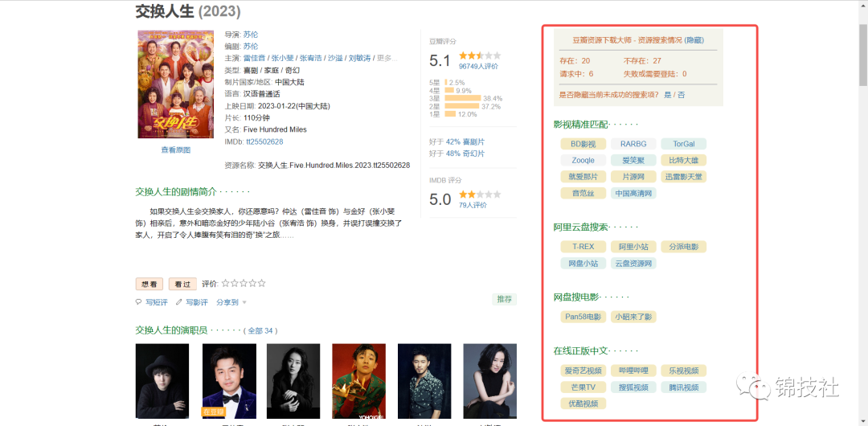The width and height of the screenshot is (868, 426).
Task: Open actor 张小斐 link
Action: pos(282,58)
